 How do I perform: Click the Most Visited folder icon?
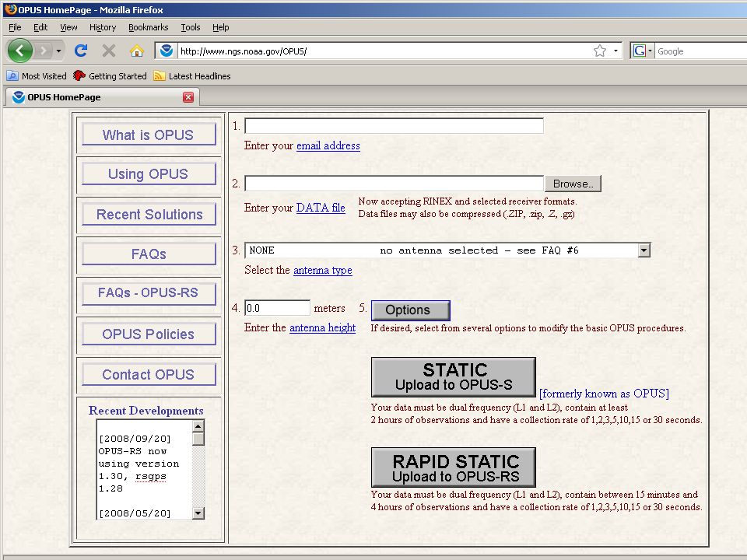pyautogui.click(x=12, y=75)
